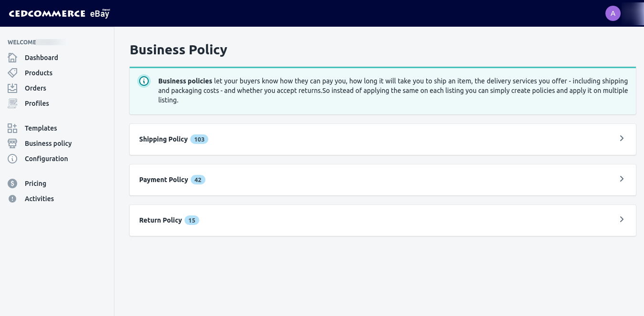Expand the Payment Policy chevron
This screenshot has width=644, height=316.
(622, 179)
